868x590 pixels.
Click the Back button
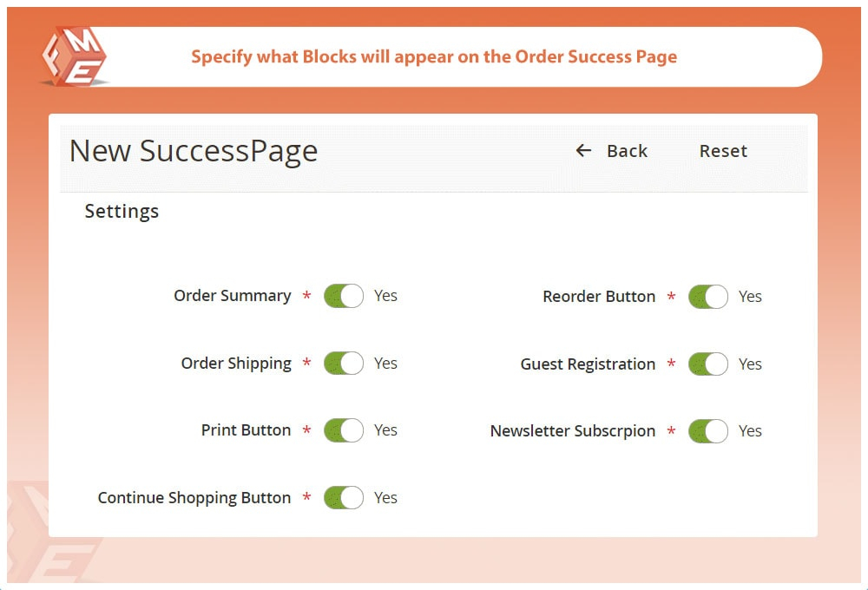pos(627,151)
